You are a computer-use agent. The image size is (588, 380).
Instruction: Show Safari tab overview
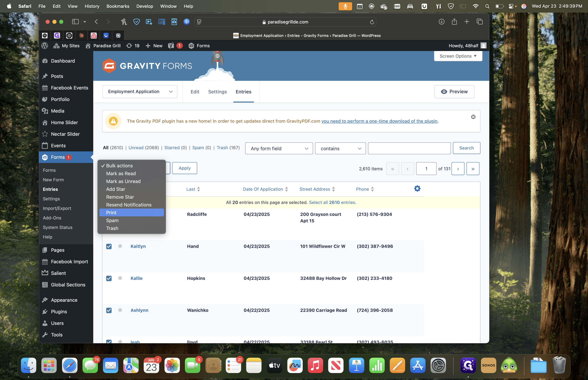click(x=480, y=22)
